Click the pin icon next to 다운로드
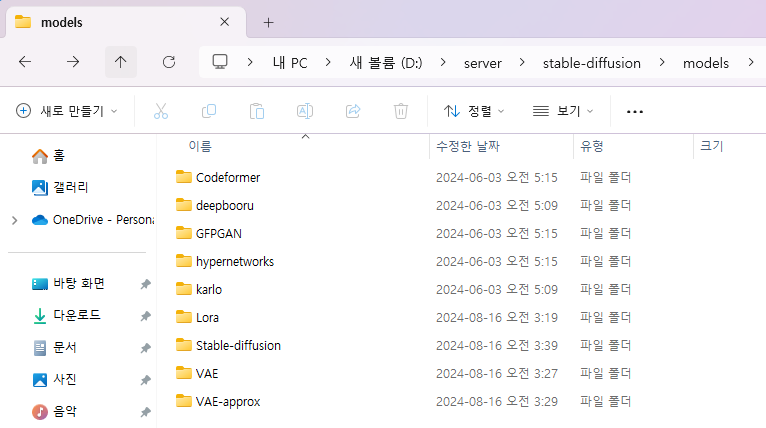766x428 pixels. [x=146, y=316]
